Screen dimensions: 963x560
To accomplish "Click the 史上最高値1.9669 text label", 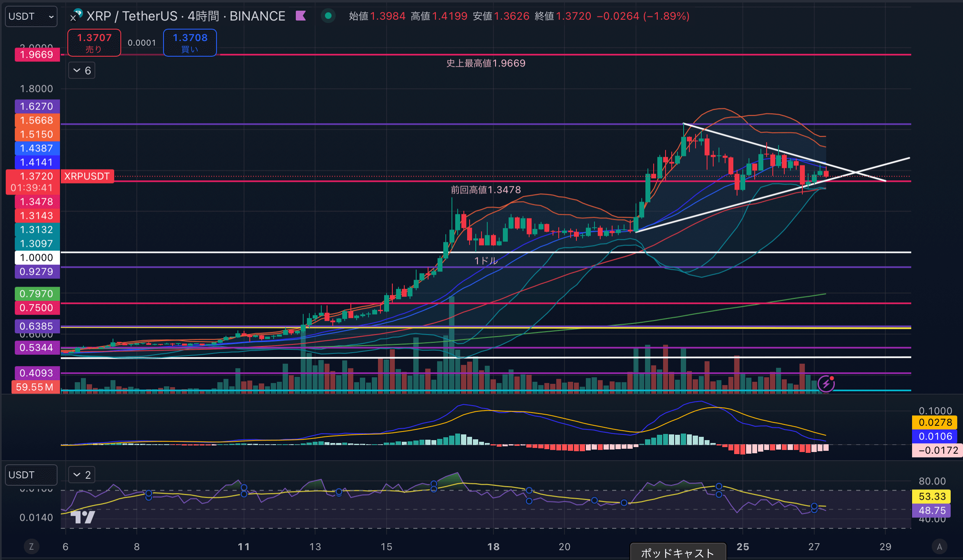I will click(486, 63).
